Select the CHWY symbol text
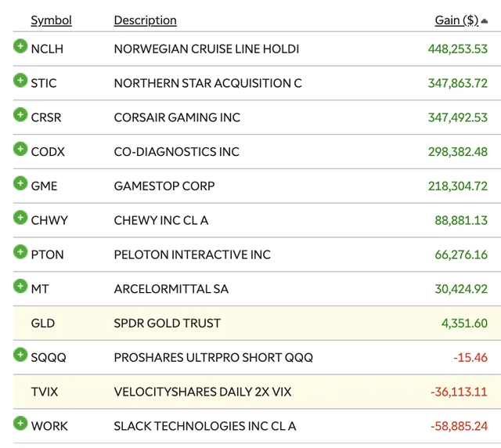This screenshot has height=448, width=501. (49, 220)
